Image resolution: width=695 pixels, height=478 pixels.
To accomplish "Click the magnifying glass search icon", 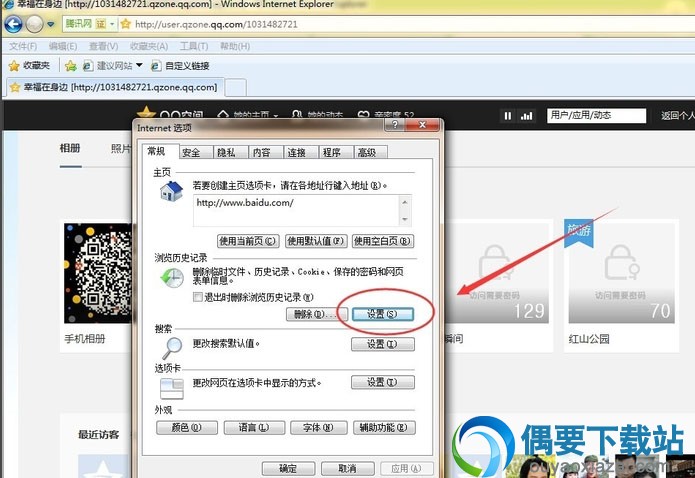I will tap(172, 348).
